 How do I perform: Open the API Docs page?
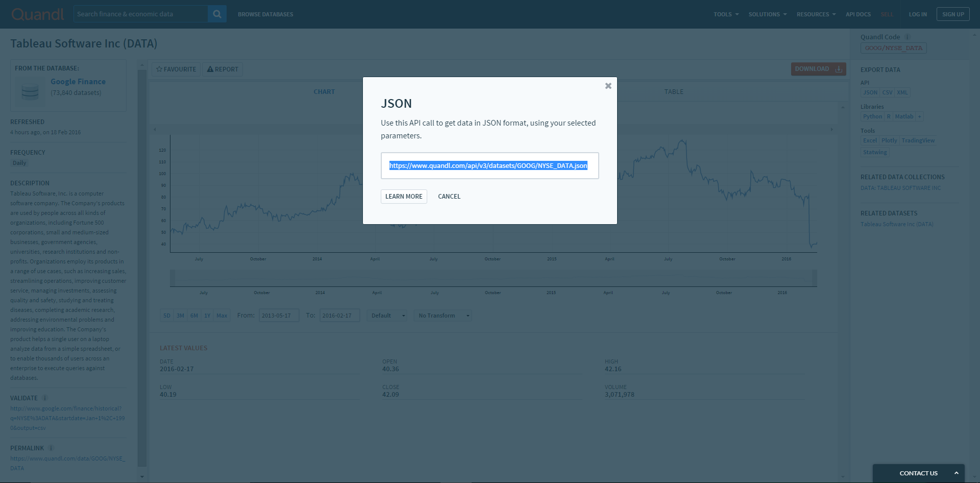click(858, 14)
